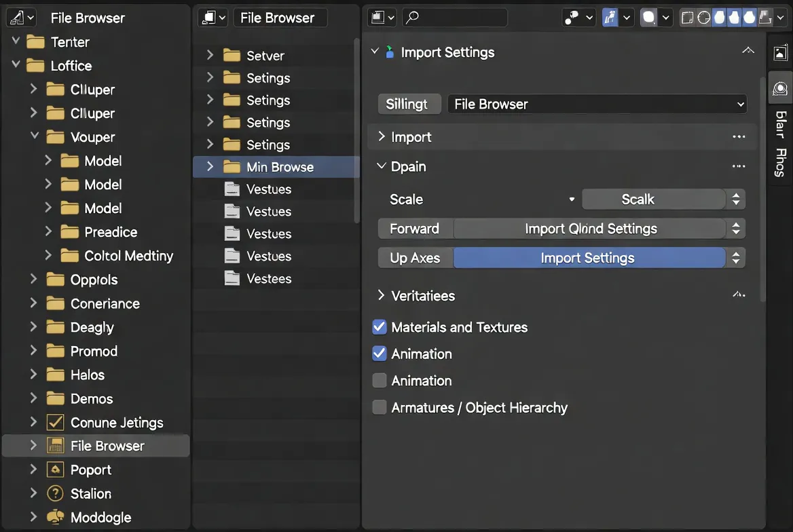
Task: Click into the search input field
Action: pyautogui.click(x=455, y=18)
